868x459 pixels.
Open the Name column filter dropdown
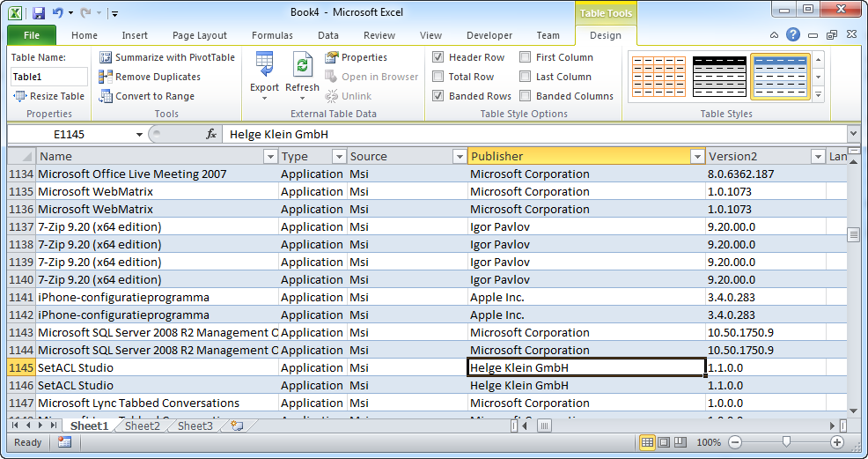pos(270,157)
